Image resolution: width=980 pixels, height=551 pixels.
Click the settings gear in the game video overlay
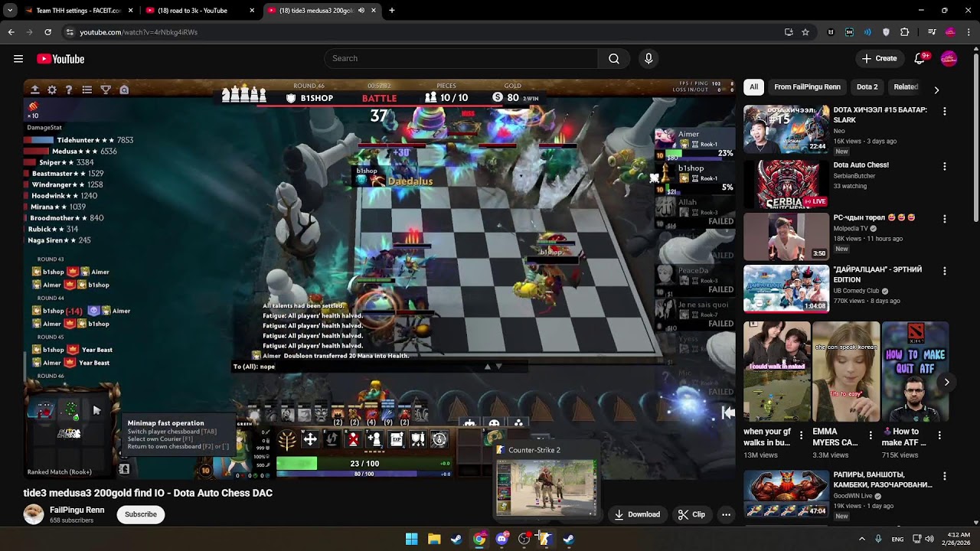(52, 90)
